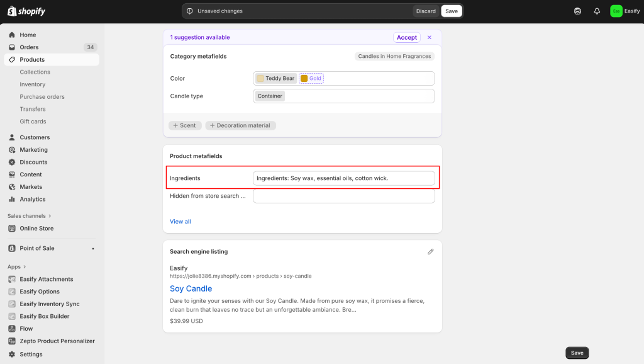Open the notifications bell icon
Screen dimensions: 644x364
(597, 11)
